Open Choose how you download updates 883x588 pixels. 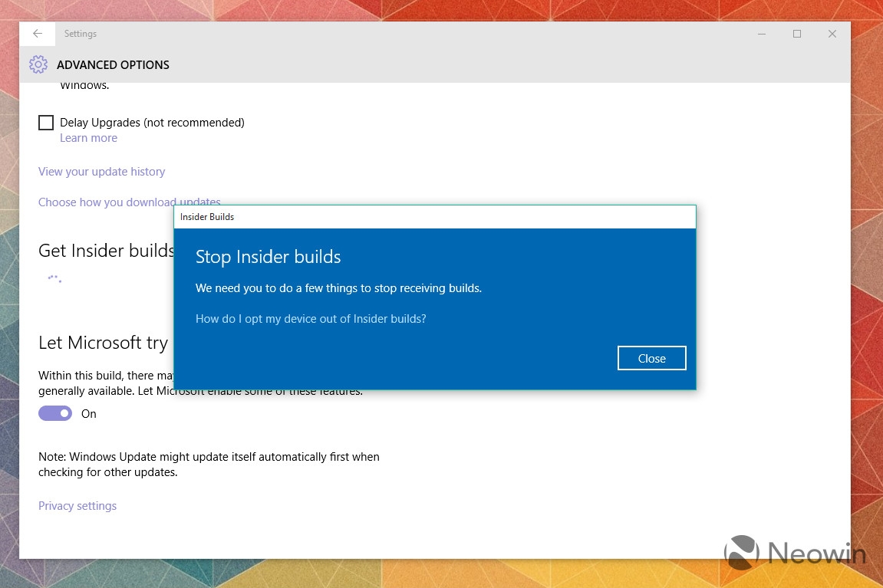[x=129, y=202]
